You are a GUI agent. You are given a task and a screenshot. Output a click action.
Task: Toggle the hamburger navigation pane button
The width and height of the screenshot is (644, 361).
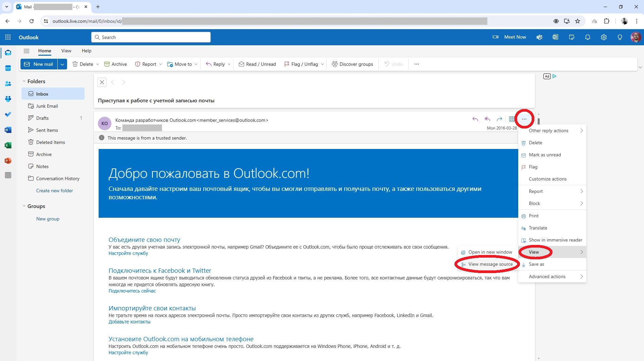pyautogui.click(x=26, y=51)
